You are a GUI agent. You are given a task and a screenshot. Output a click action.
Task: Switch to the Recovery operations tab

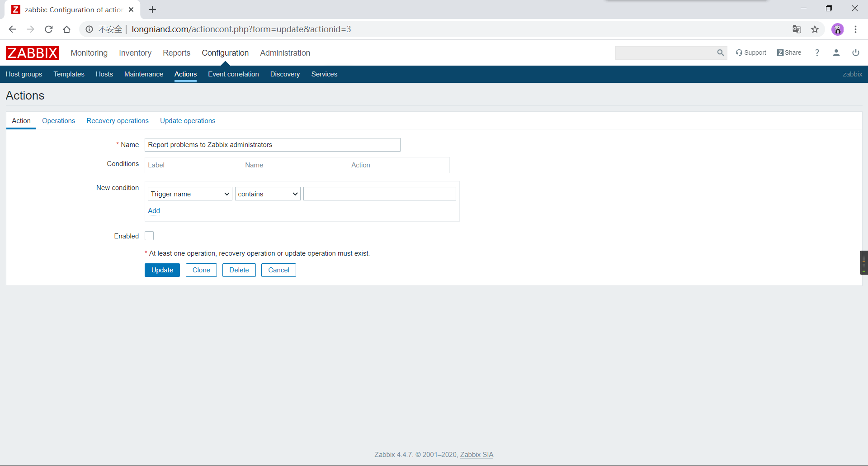[118, 121]
